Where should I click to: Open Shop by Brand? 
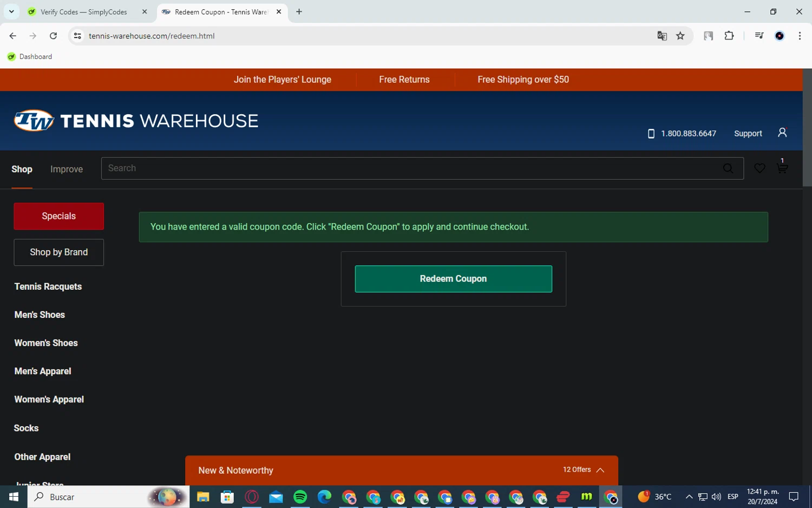click(x=58, y=252)
